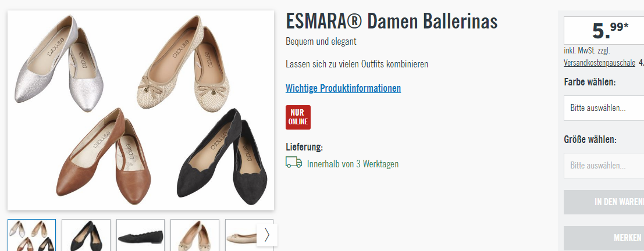Click the silver ballerinas in the main image
The height and width of the screenshot is (251, 644).
[59, 63]
